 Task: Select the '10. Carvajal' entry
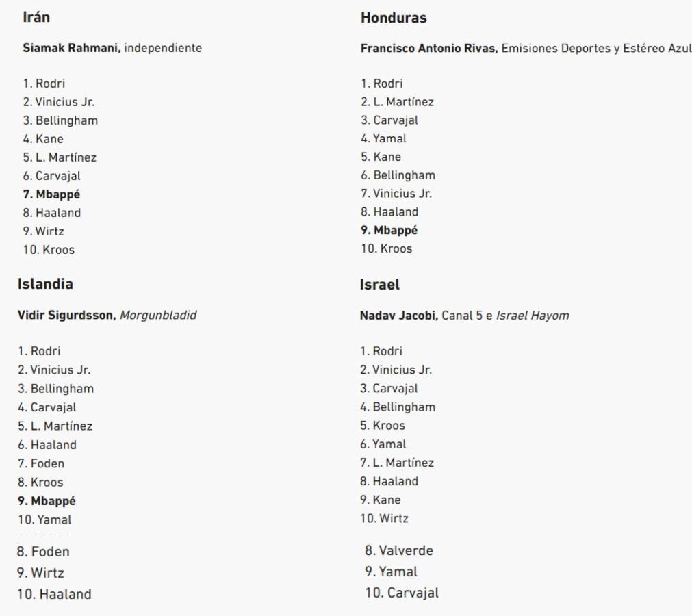[402, 593]
